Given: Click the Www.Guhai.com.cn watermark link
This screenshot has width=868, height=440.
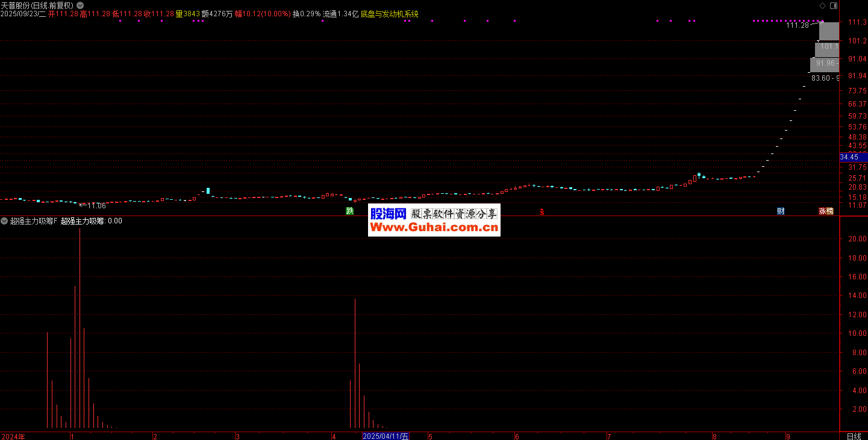Looking at the screenshot, I should (x=434, y=227).
